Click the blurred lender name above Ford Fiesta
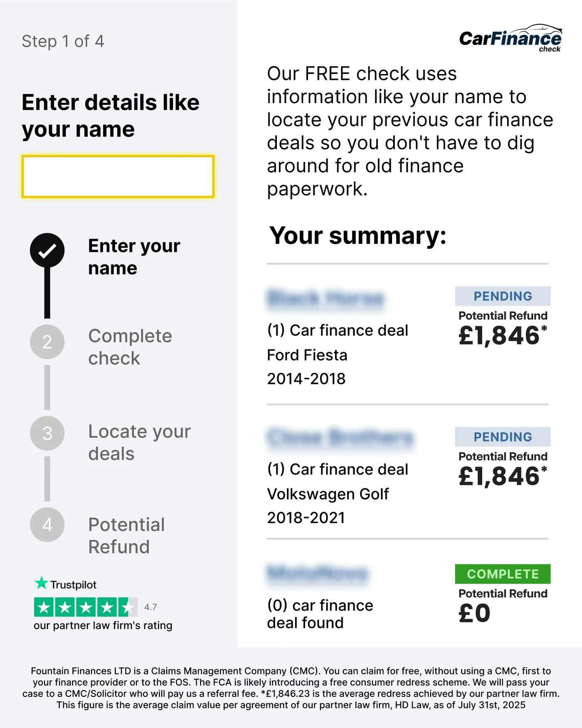 tap(326, 298)
